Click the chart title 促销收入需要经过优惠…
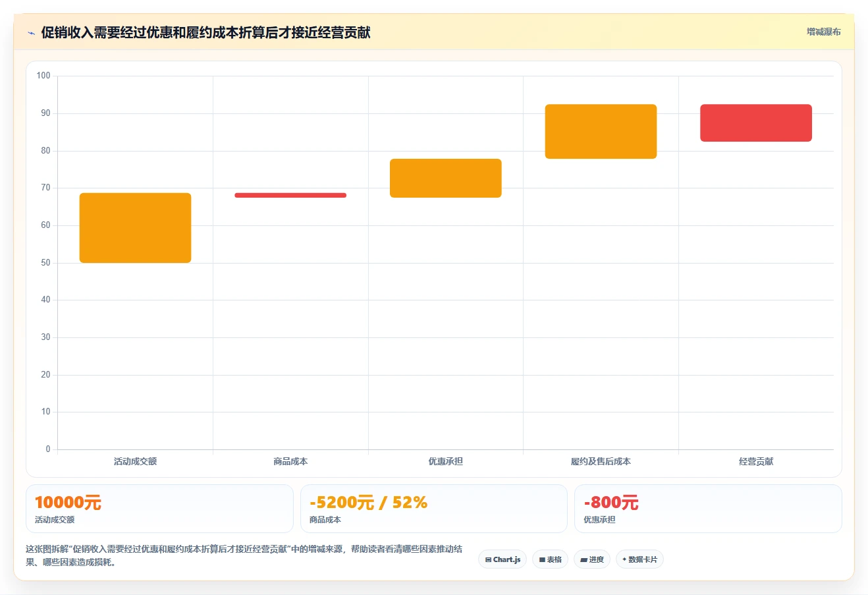 click(x=205, y=32)
